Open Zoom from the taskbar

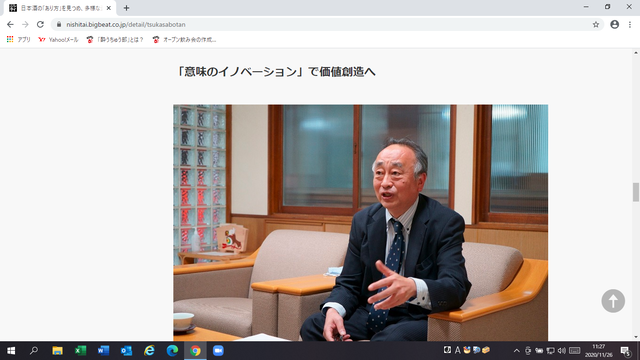(x=218, y=351)
